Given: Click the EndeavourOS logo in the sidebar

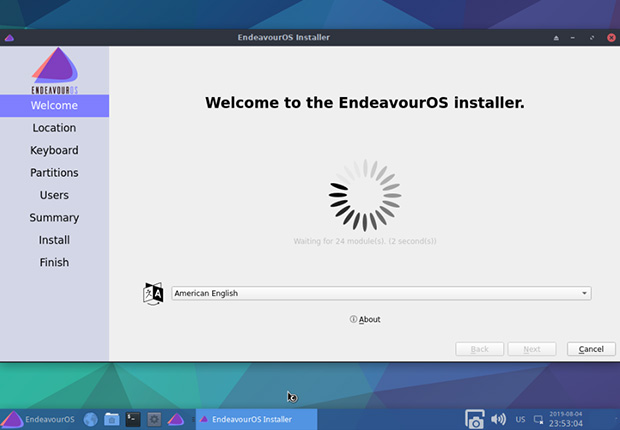Looking at the screenshot, I should [55, 70].
